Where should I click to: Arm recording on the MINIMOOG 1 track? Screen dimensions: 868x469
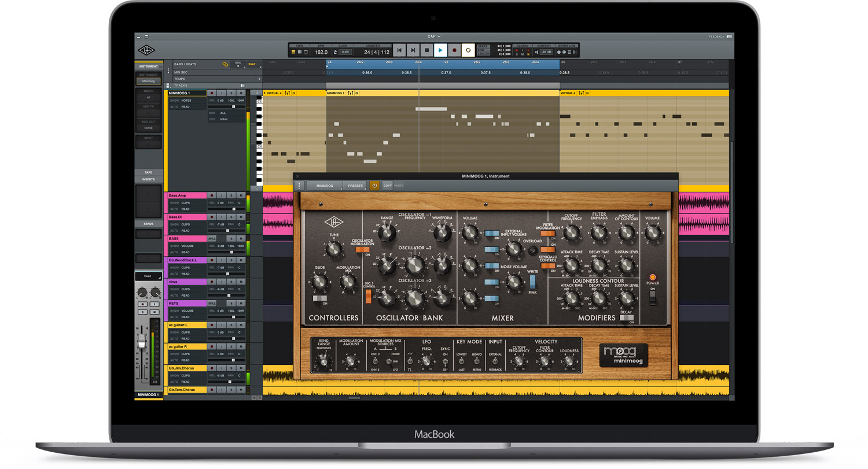[212, 93]
